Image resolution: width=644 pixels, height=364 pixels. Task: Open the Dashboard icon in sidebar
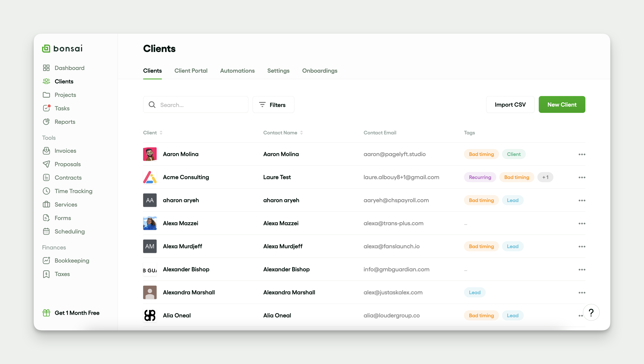(x=46, y=68)
